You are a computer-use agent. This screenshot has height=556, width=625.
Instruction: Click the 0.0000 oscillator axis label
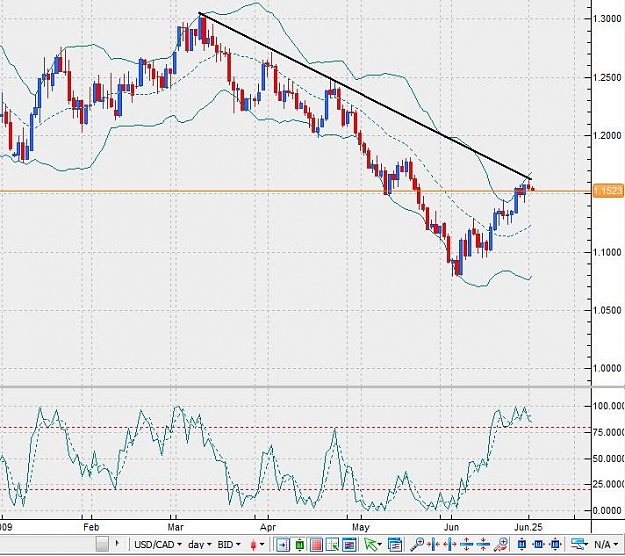607,511
